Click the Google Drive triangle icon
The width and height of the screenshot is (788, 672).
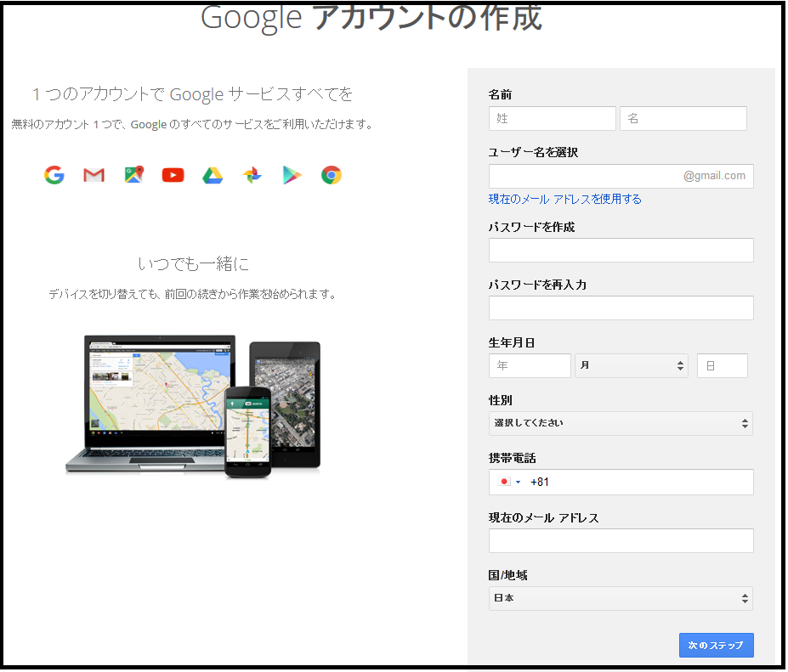point(213,175)
